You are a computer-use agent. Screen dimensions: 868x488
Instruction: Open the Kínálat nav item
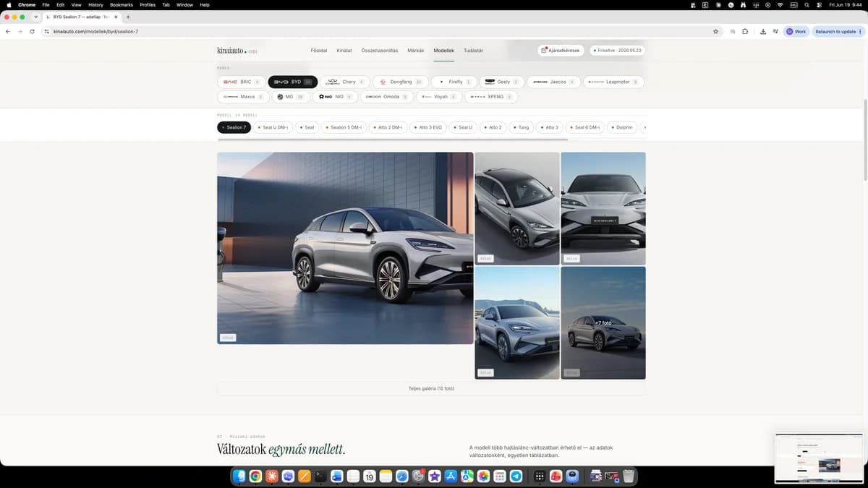[x=344, y=51]
